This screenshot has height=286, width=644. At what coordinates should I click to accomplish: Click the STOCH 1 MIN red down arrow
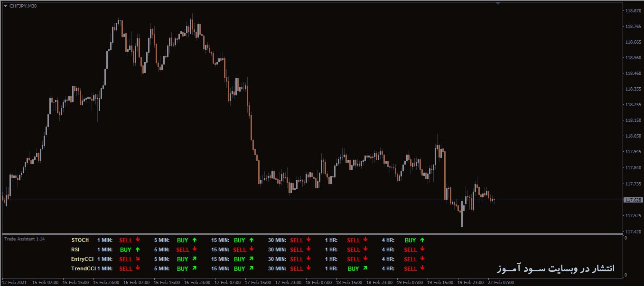coord(138,240)
